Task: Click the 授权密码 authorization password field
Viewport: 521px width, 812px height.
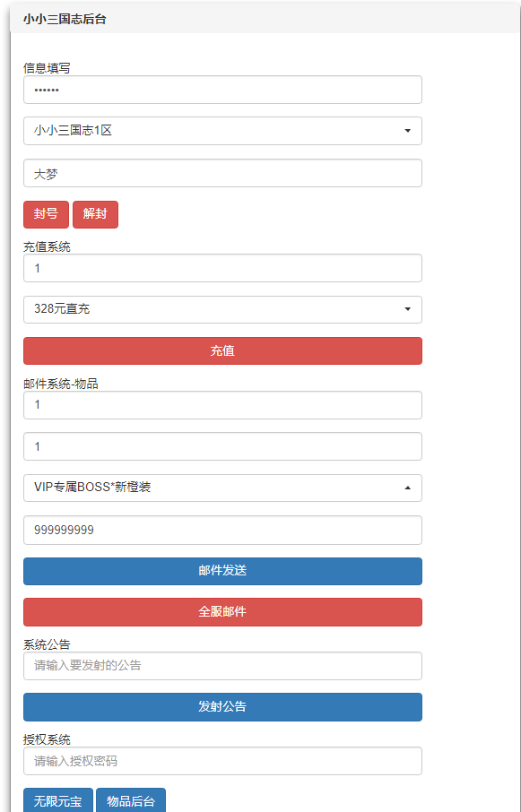Action: click(x=221, y=760)
